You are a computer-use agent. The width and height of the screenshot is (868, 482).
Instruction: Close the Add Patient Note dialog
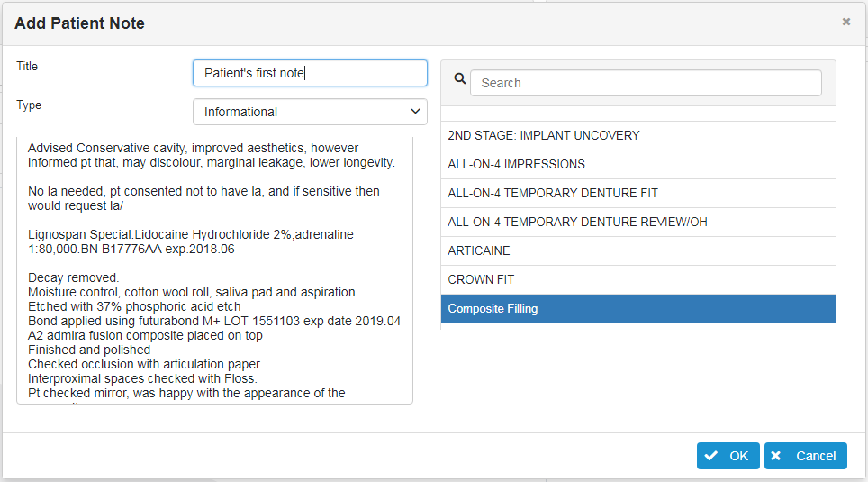(x=845, y=22)
